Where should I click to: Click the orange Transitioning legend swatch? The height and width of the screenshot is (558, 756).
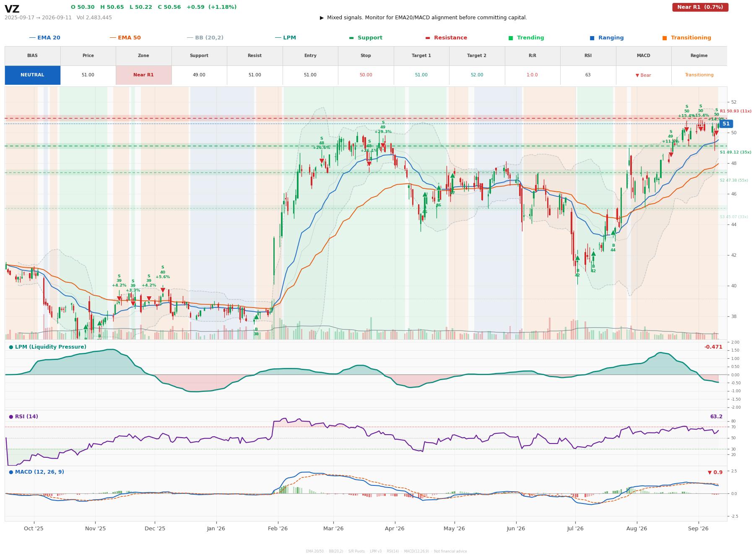(665, 38)
